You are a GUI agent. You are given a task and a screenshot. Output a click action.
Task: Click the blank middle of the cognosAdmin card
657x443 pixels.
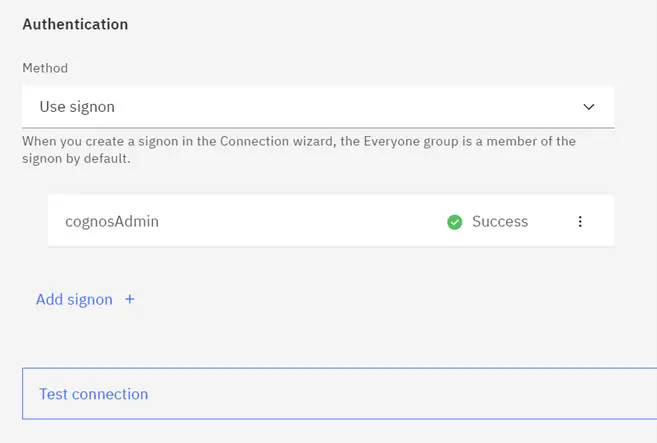302,221
